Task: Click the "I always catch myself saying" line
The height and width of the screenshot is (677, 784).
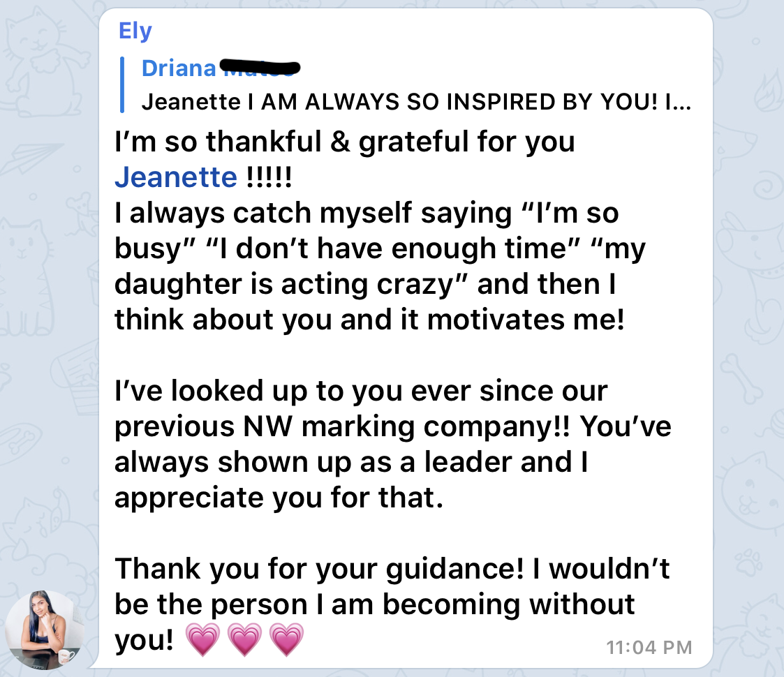Action: [367, 213]
